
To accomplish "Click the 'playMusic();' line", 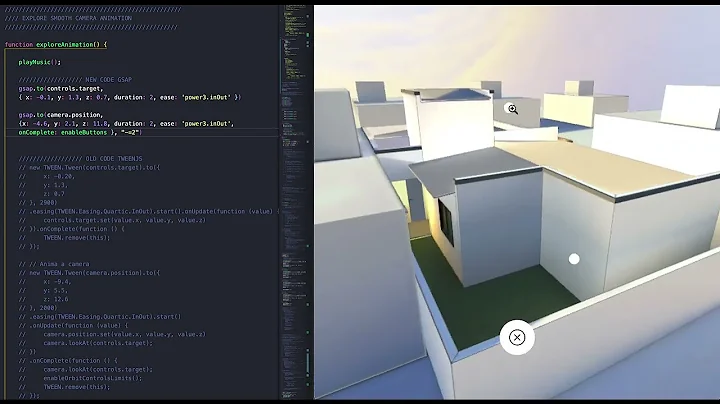I will (x=39, y=62).
